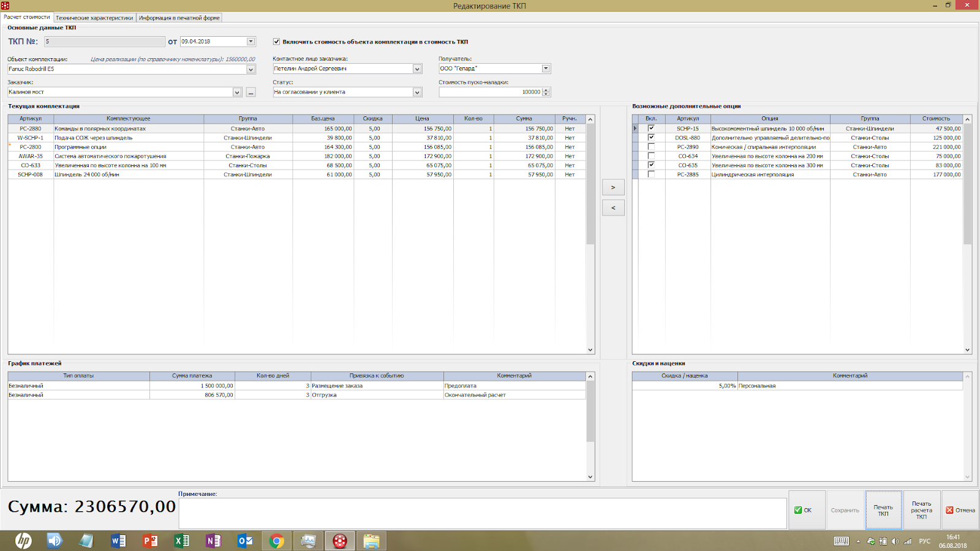The height and width of the screenshot is (551, 980).
Task: Move option into configuration with > button
Action: [x=613, y=187]
